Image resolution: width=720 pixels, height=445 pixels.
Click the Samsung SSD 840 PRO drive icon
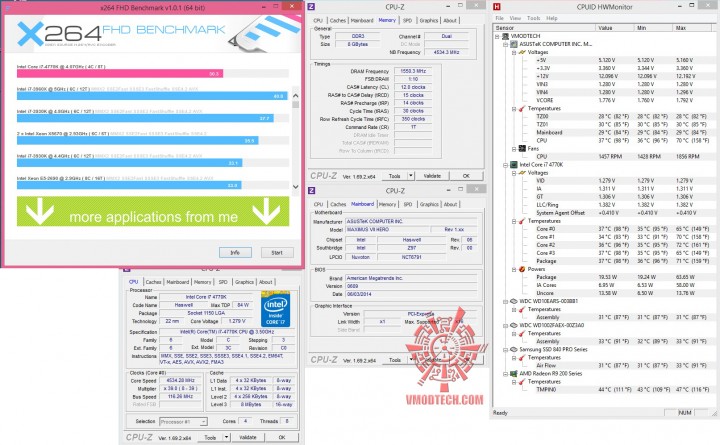514,349
